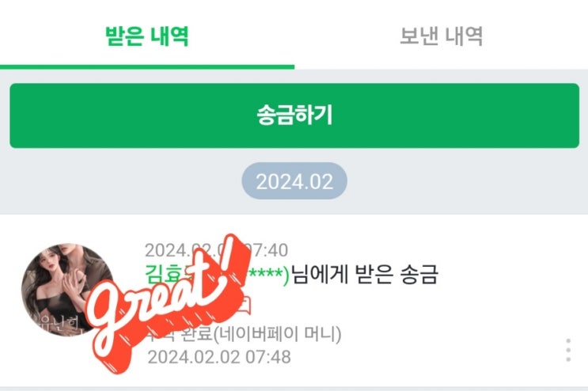This screenshot has height=391, width=588.
Task: Select the 2024.02 month chip
Action: tap(294, 181)
